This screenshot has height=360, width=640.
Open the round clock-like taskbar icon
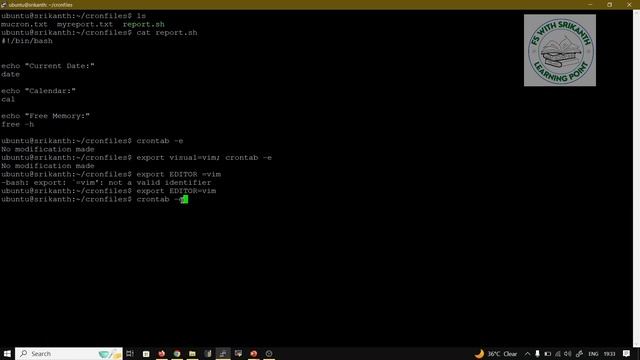click(269, 353)
